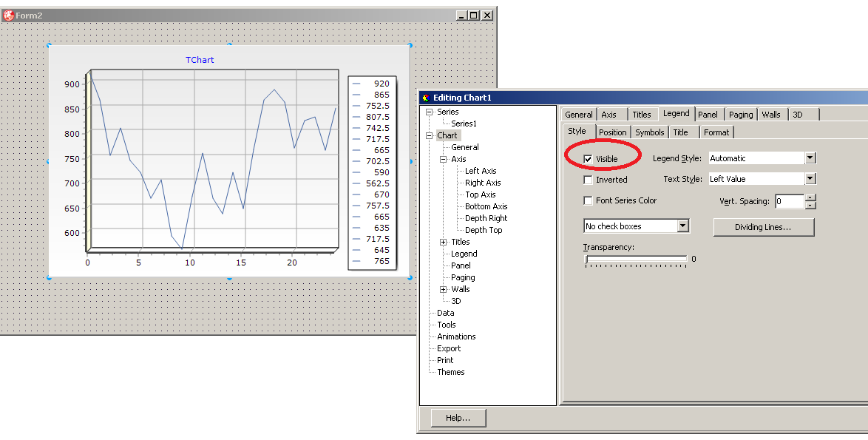Image resolution: width=868 pixels, height=440 pixels.
Task: Select the Style sub-tab
Action: pyautogui.click(x=577, y=131)
